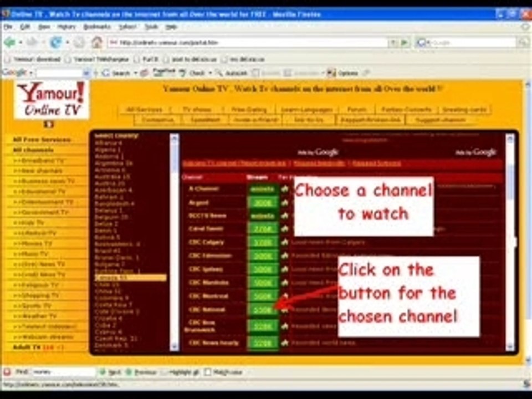Click the Stop loading icon
This screenshot has width=532, height=399.
tap(79, 43)
